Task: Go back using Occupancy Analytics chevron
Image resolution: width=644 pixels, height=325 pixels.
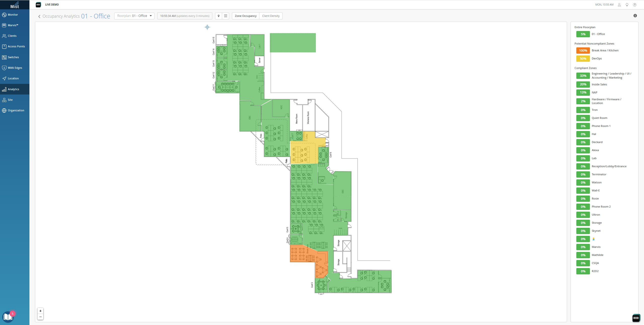Action: click(x=39, y=16)
